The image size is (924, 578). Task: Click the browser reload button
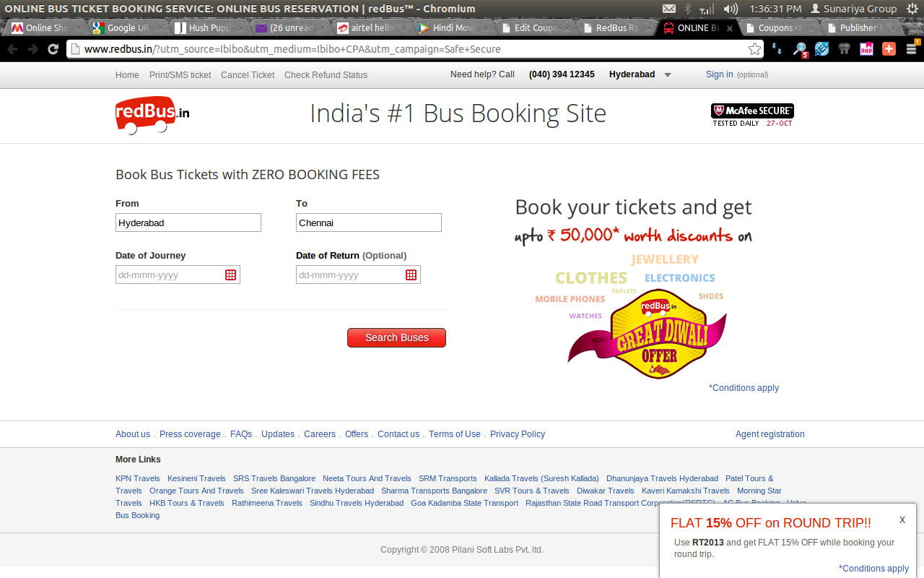[53, 49]
